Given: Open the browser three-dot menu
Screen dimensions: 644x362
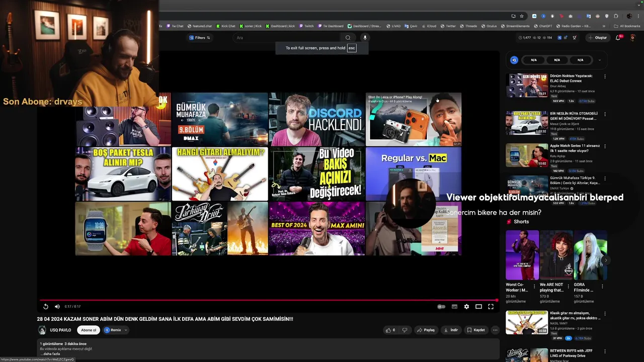Looking at the screenshot, I should tap(639, 16).
